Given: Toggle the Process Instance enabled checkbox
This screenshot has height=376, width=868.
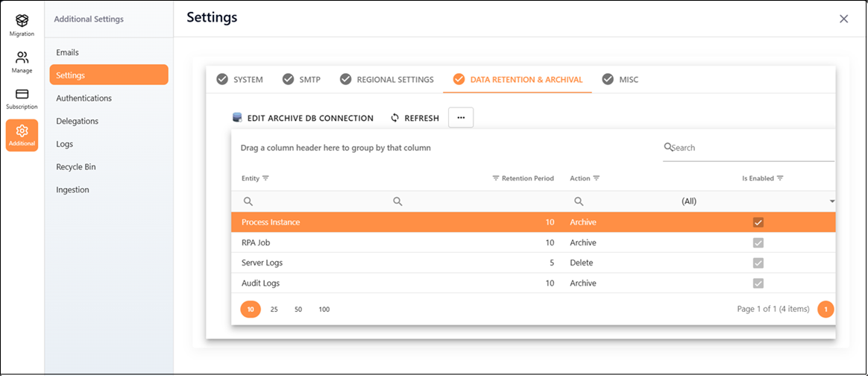Looking at the screenshot, I should 758,222.
